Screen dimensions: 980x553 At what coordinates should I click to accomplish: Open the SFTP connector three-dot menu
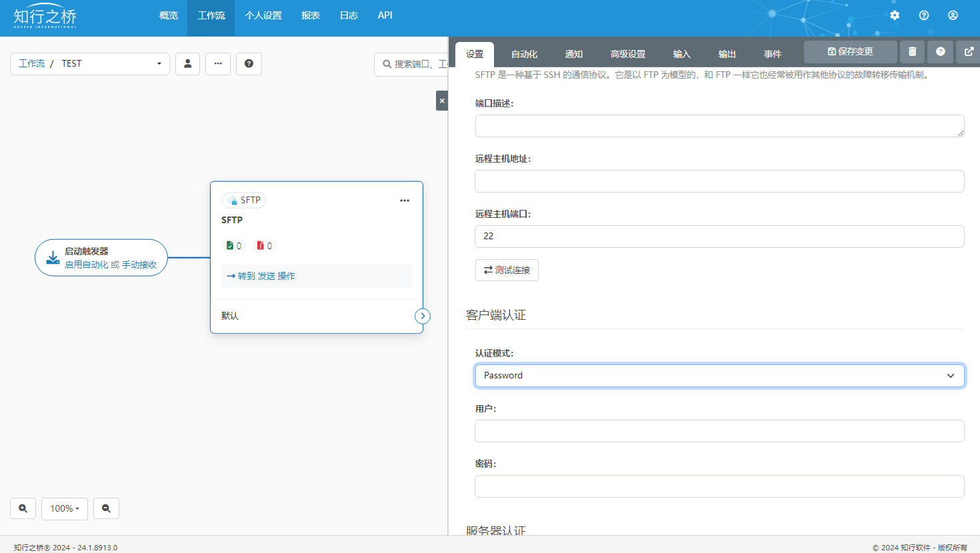[x=405, y=201]
